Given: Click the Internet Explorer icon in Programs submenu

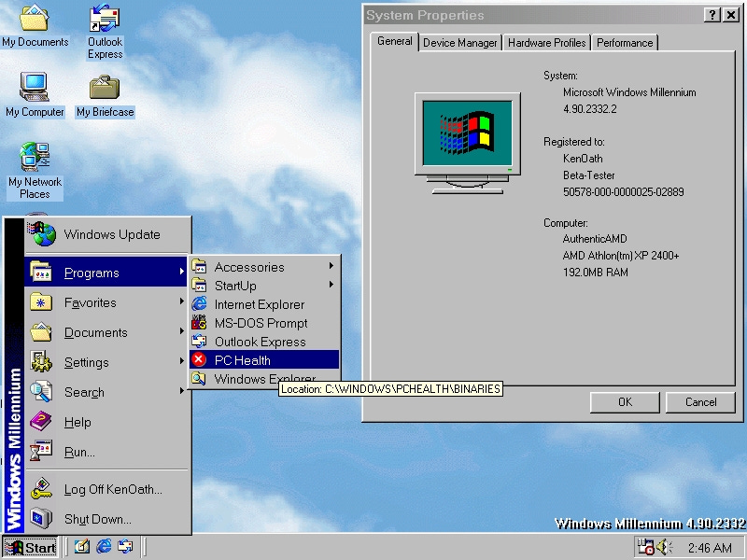Looking at the screenshot, I should 199,304.
